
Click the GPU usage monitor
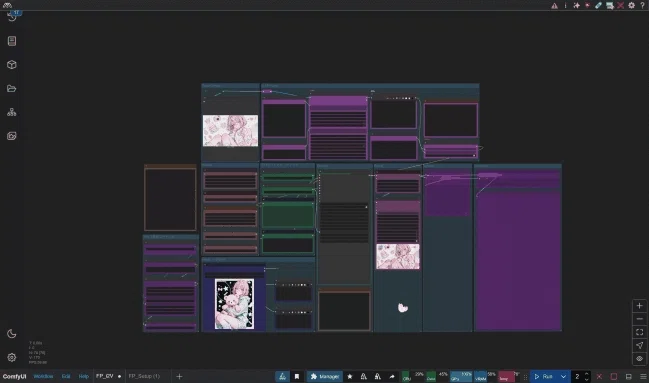pos(461,376)
